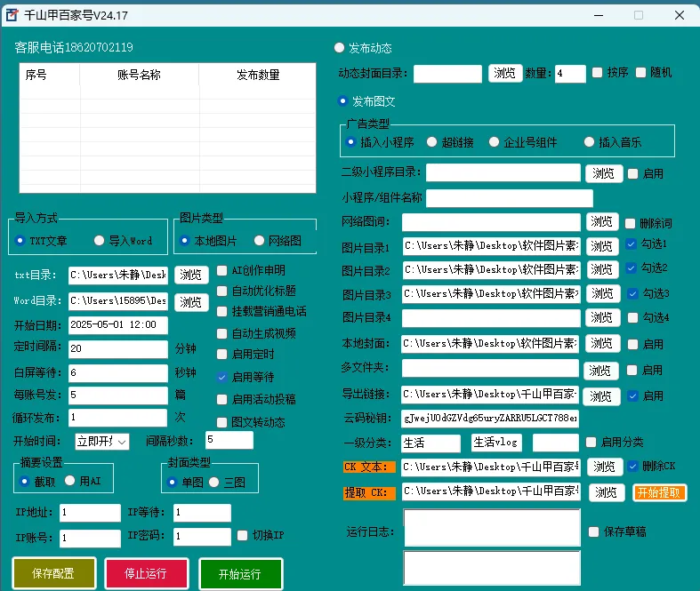Uncheck 勾选1 checkbox
The width and height of the screenshot is (700, 591).
[x=631, y=244]
